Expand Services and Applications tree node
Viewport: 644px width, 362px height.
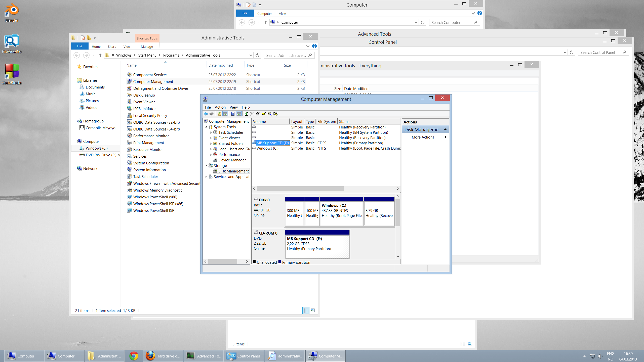[x=206, y=177]
